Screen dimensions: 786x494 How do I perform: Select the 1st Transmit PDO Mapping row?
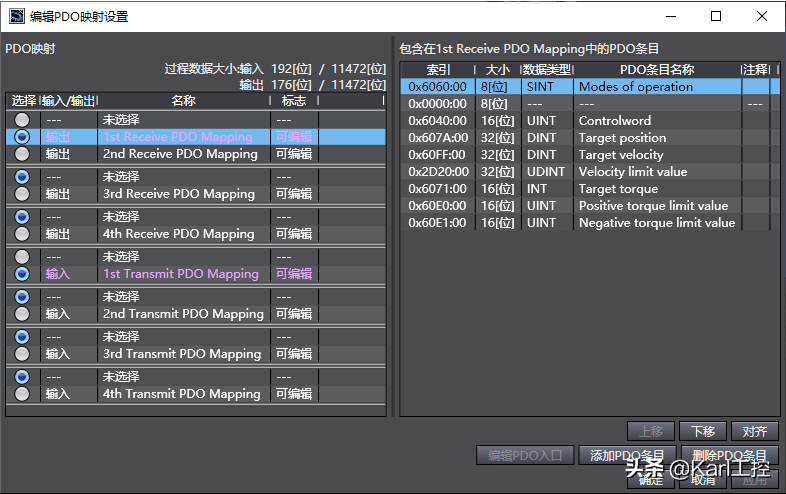180,274
